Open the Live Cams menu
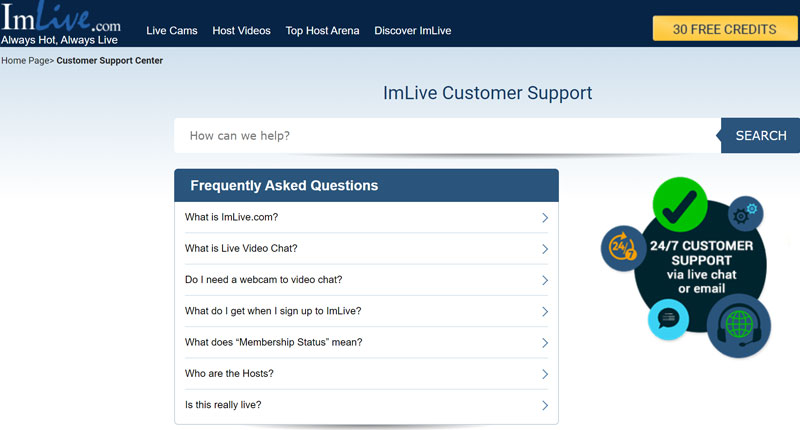The height and width of the screenshot is (430, 800). [171, 31]
